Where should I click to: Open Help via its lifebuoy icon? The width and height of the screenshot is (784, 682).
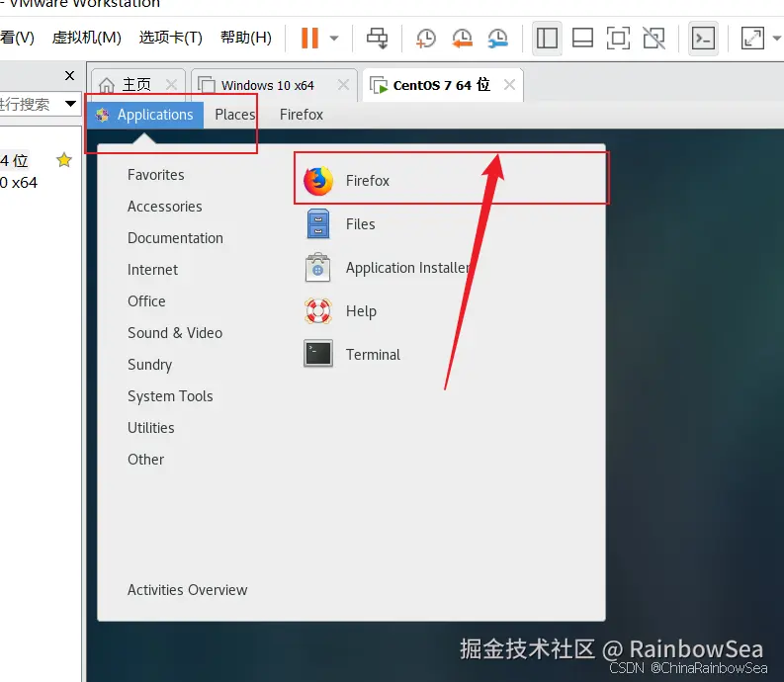click(318, 311)
